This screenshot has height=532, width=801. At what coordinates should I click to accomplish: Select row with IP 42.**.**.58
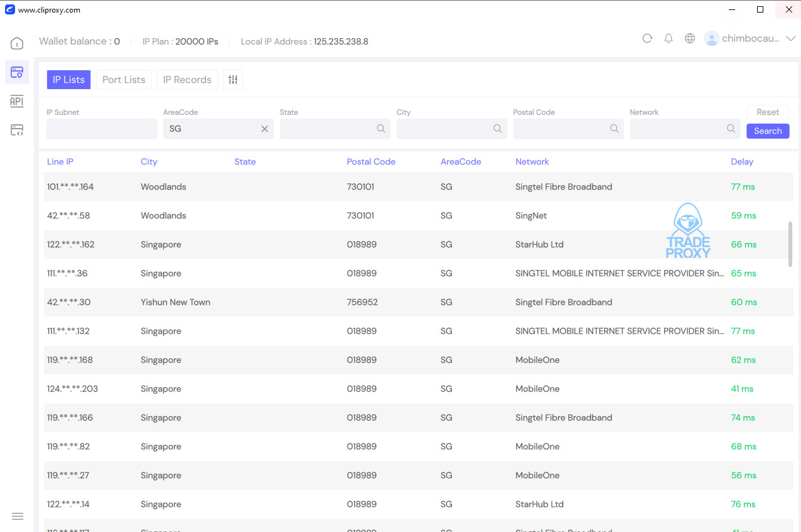pyautogui.click(x=418, y=216)
